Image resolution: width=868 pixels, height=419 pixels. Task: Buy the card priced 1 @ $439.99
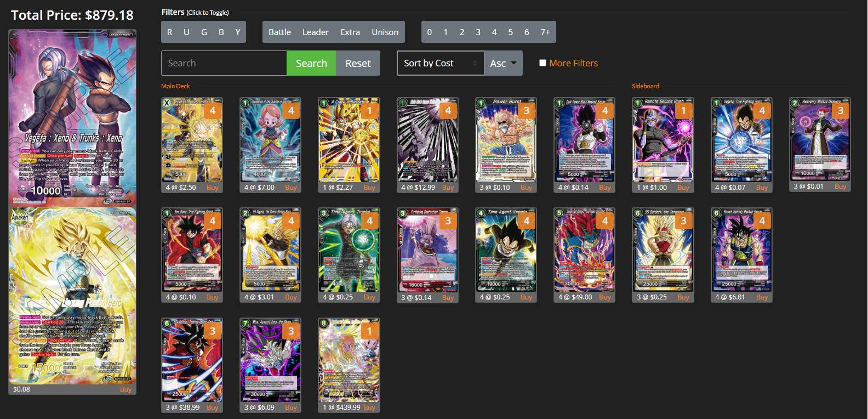click(x=369, y=407)
